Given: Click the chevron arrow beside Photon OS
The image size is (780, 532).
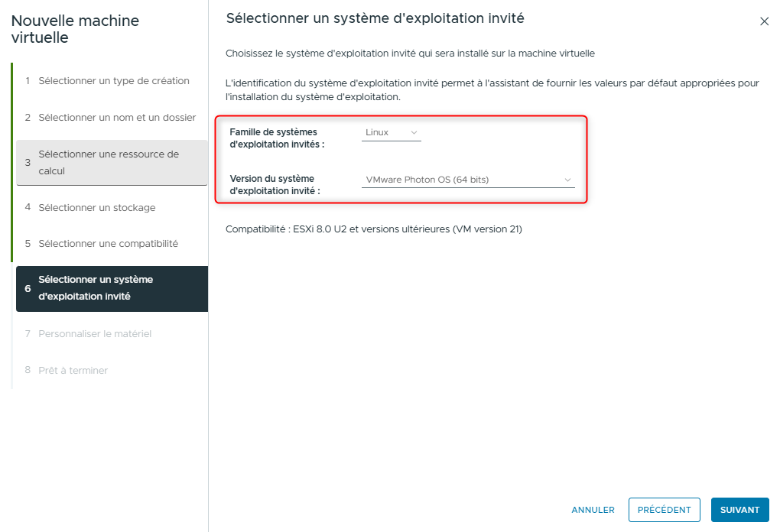Looking at the screenshot, I should click(567, 180).
